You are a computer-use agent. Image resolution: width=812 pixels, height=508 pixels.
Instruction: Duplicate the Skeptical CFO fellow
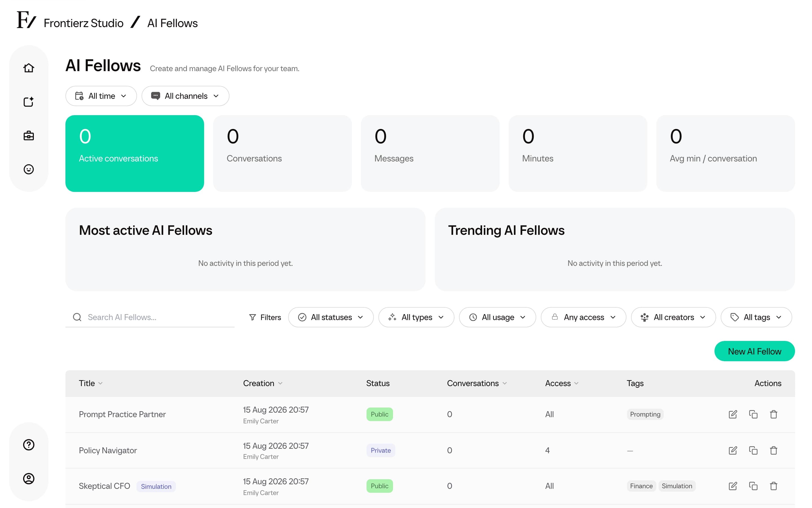click(753, 486)
